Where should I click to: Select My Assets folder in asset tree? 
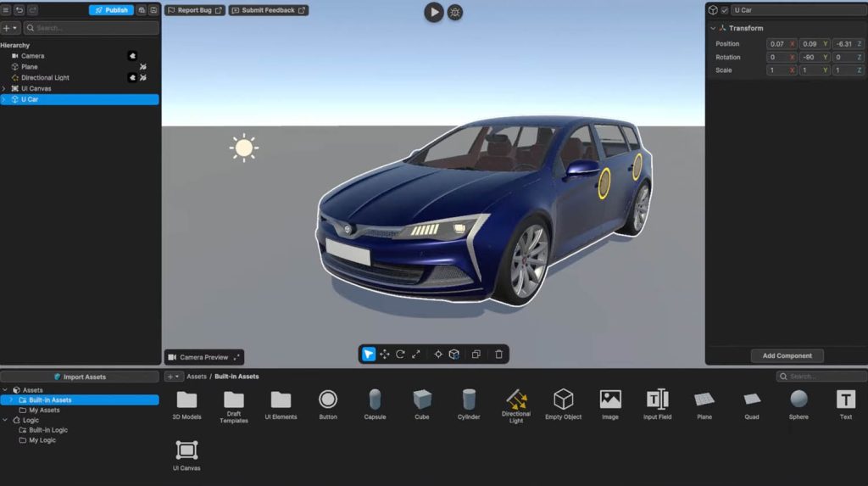click(x=44, y=410)
